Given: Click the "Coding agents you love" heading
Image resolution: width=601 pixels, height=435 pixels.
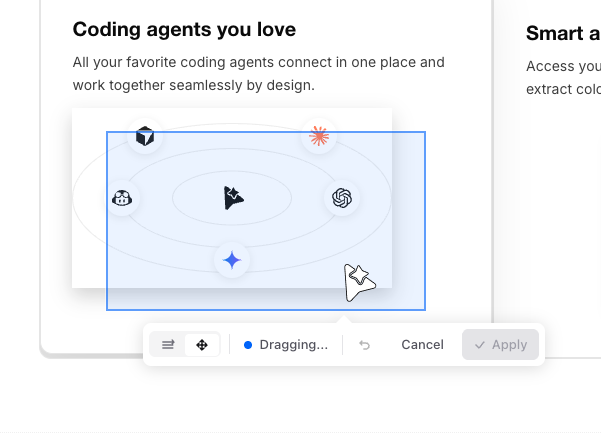Looking at the screenshot, I should (184, 30).
